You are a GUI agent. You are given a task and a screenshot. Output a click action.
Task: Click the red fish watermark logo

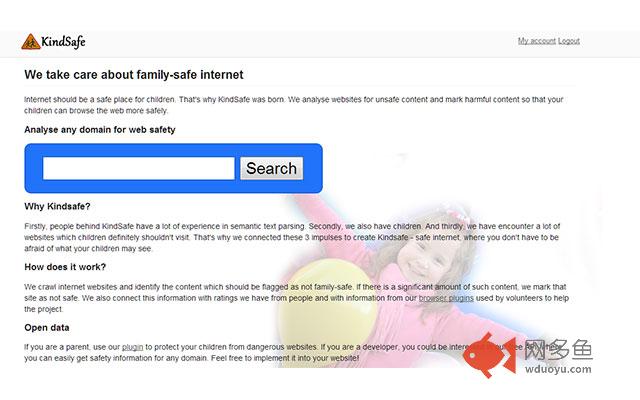490,354
